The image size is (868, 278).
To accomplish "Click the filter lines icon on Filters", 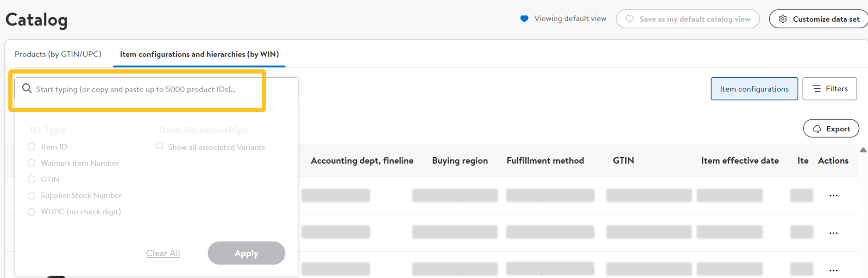I will [x=817, y=89].
